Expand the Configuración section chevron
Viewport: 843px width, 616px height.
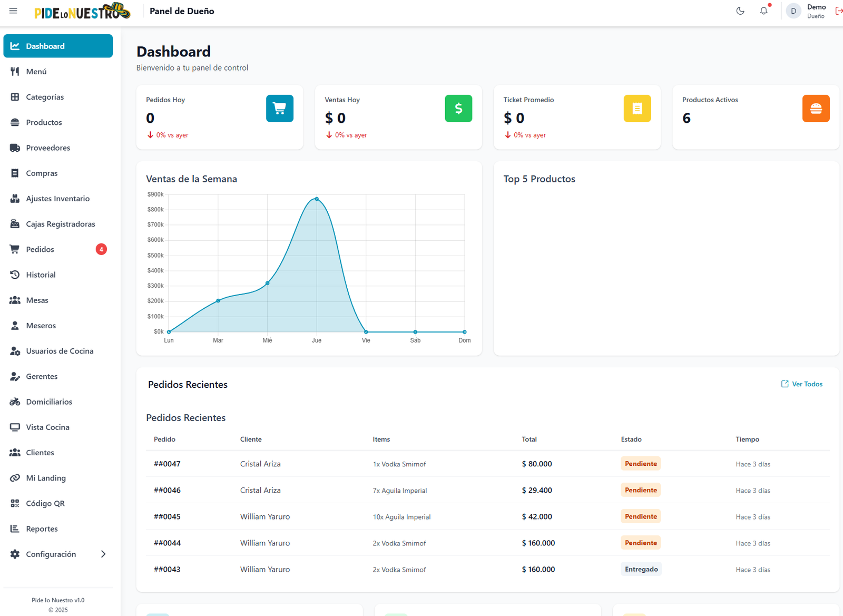pyautogui.click(x=104, y=554)
